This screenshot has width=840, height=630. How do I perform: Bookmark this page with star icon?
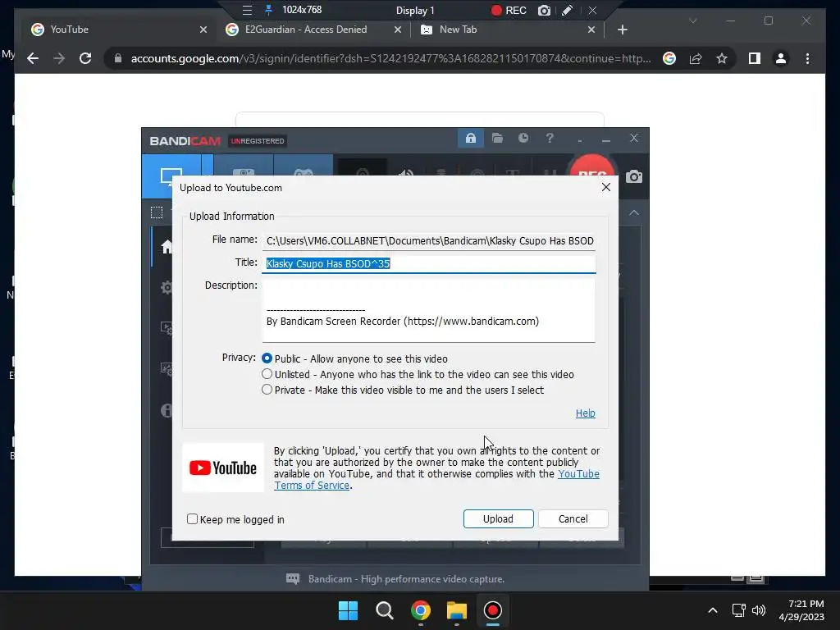tap(722, 58)
